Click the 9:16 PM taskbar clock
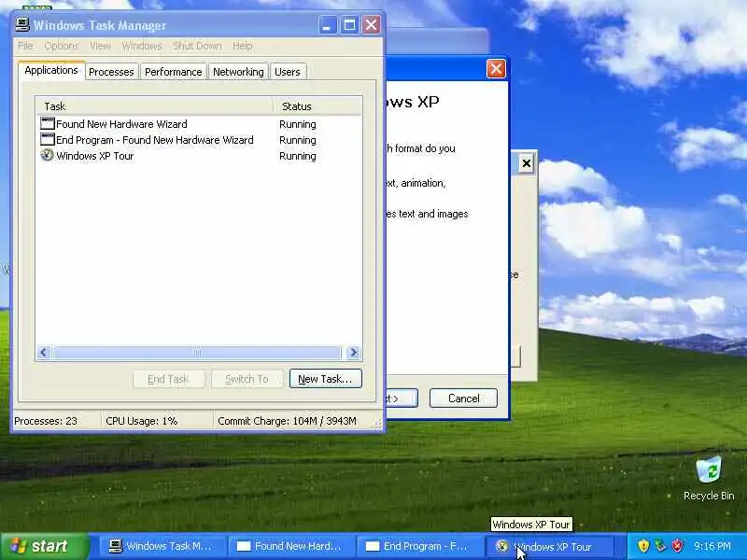The width and height of the screenshot is (747, 560). coord(712,546)
